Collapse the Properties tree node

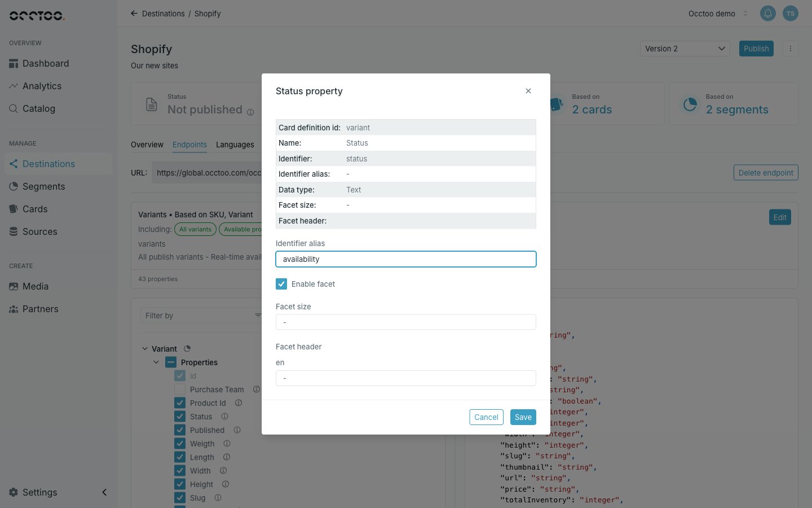156,362
